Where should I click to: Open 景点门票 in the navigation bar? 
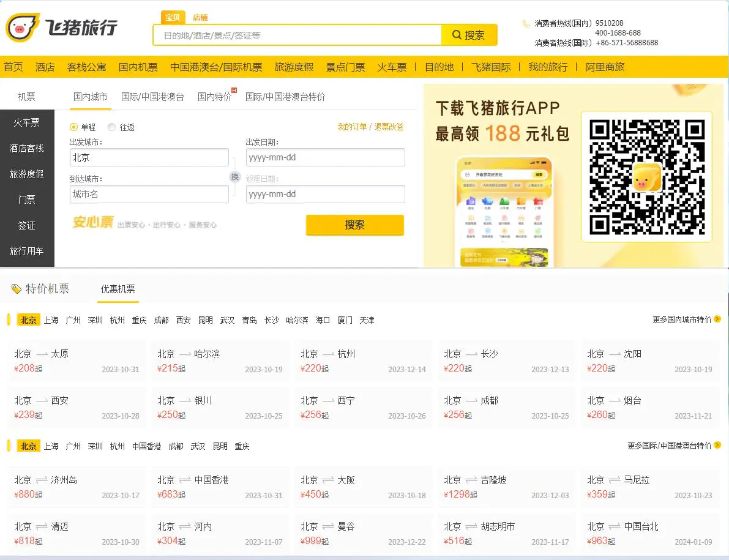coord(345,67)
